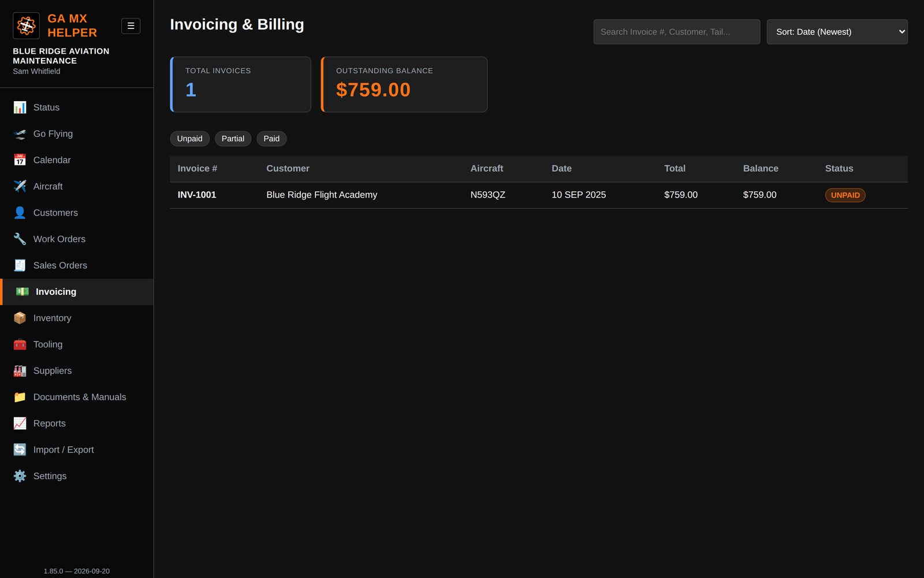This screenshot has width=924, height=578.
Task: Click the UNPAID status badge
Action: (845, 195)
